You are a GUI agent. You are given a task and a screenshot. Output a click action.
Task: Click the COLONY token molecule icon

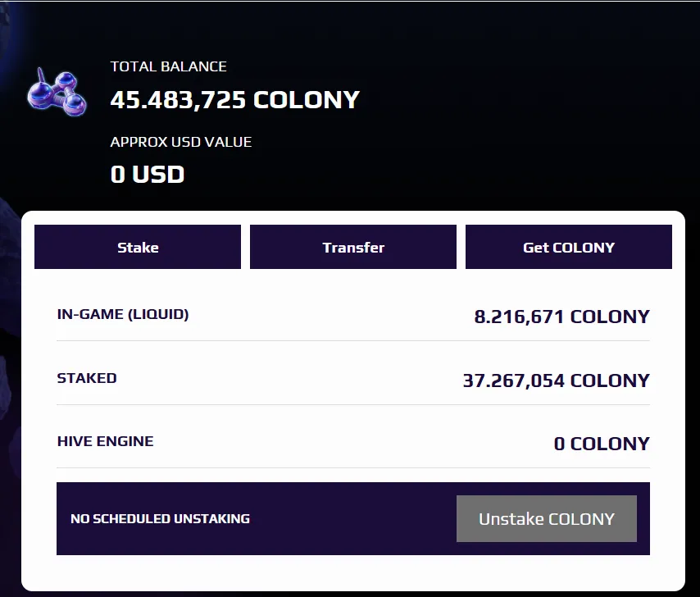click(57, 93)
